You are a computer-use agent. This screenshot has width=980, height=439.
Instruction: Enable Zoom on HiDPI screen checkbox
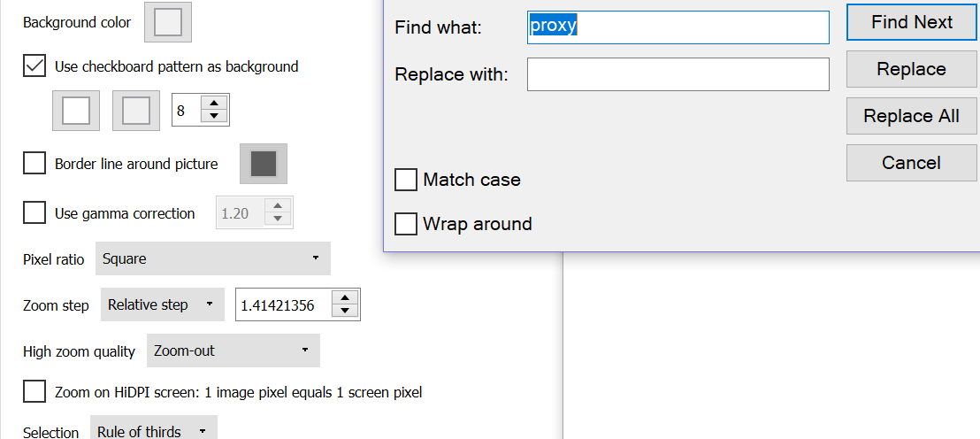point(34,392)
